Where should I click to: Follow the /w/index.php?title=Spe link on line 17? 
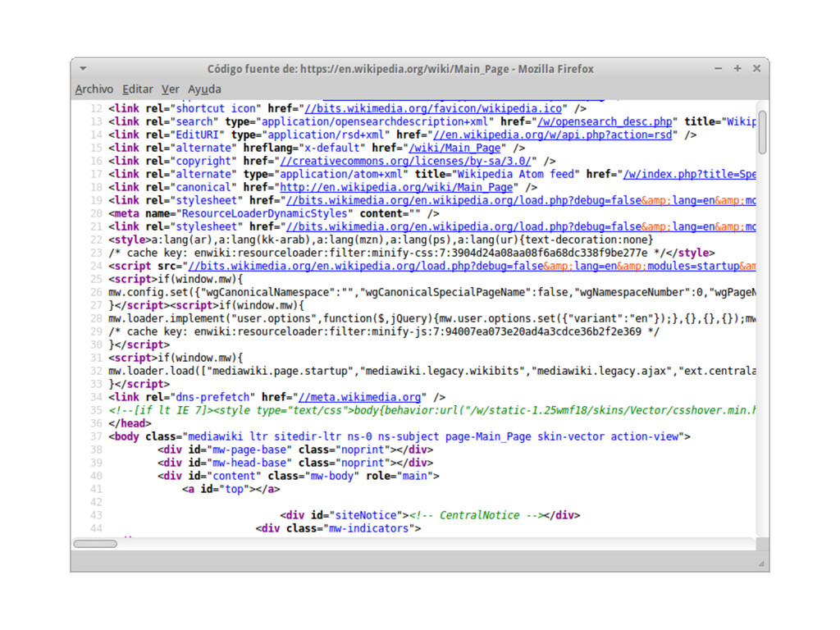[689, 174]
